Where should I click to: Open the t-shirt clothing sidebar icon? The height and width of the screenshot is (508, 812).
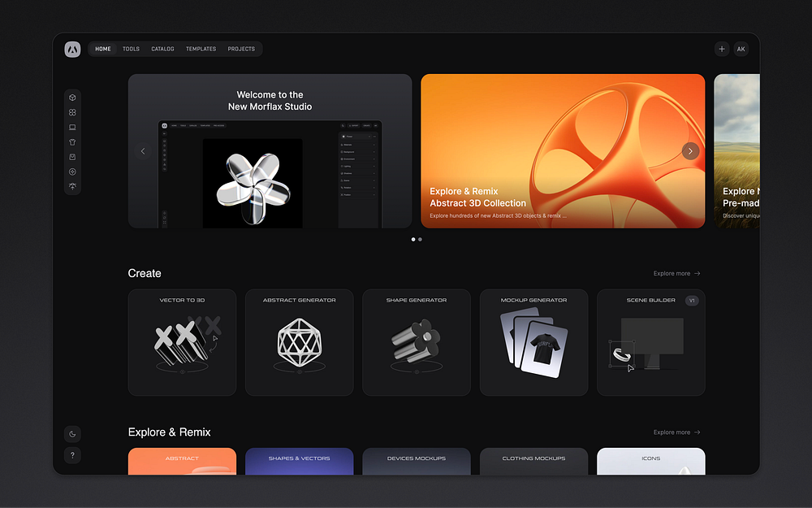pyautogui.click(x=72, y=142)
